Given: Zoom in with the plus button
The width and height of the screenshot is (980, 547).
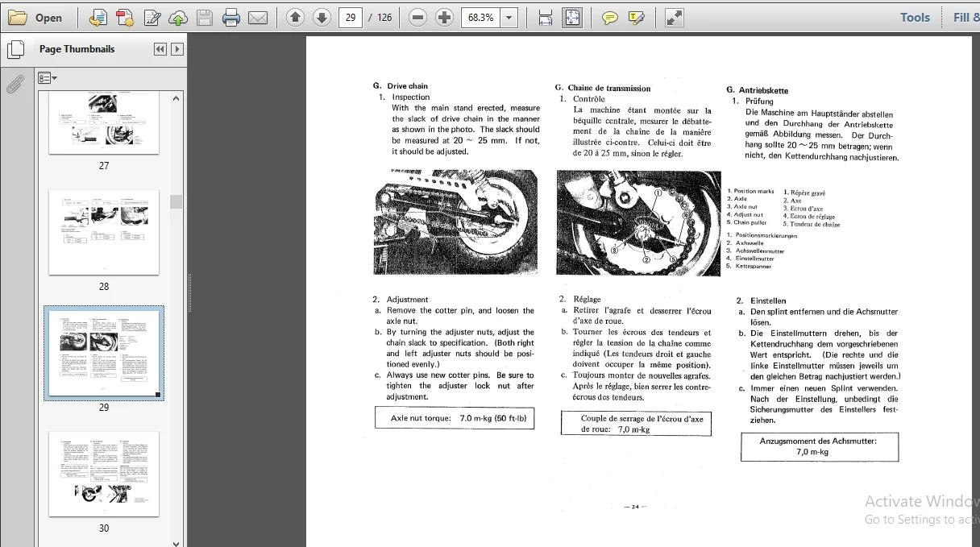Looking at the screenshot, I should pos(444,17).
